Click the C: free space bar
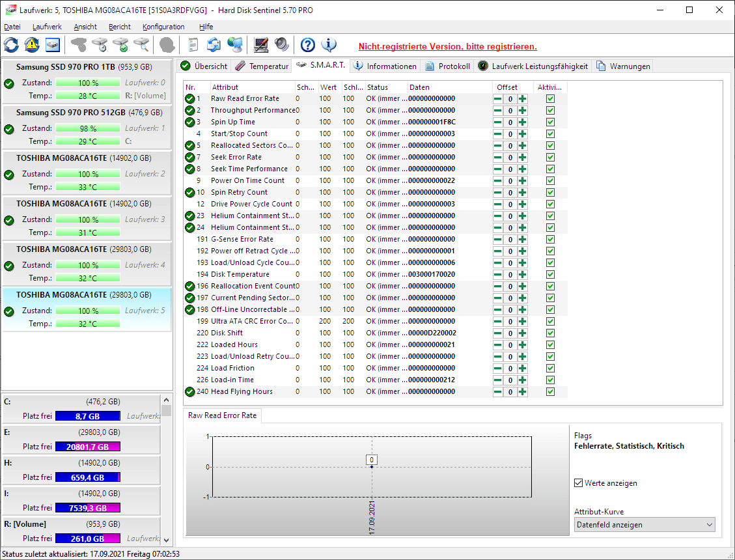735x560 pixels. [x=88, y=416]
